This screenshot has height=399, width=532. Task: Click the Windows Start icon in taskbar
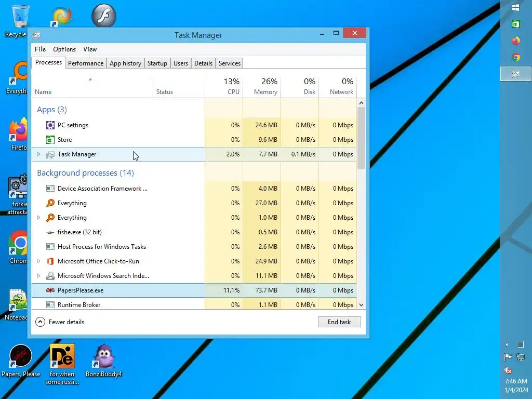[516, 7]
